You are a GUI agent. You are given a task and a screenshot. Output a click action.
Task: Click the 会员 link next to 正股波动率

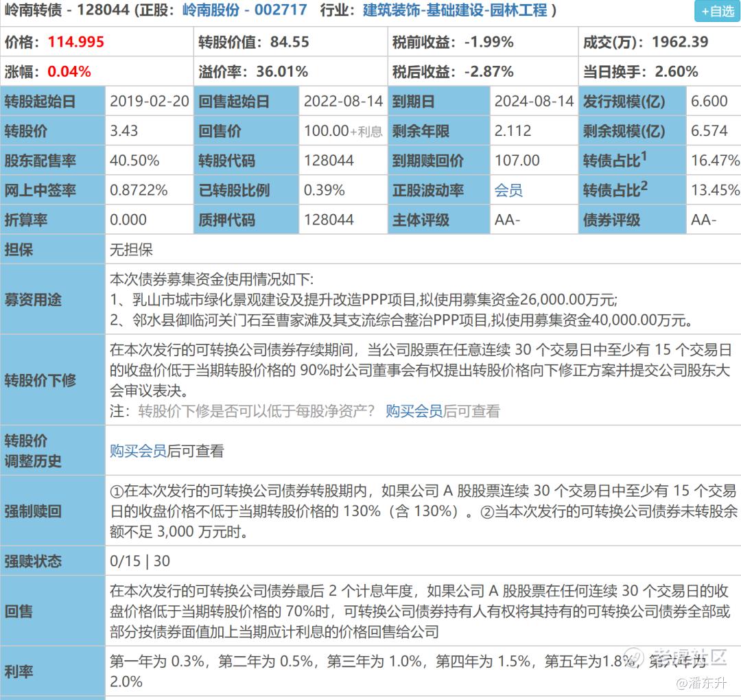point(508,190)
